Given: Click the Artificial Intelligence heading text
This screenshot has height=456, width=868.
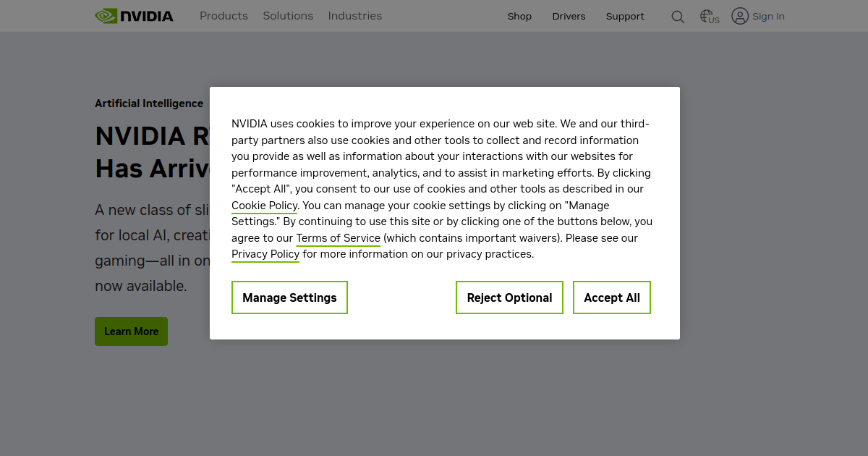Looking at the screenshot, I should click(x=149, y=104).
